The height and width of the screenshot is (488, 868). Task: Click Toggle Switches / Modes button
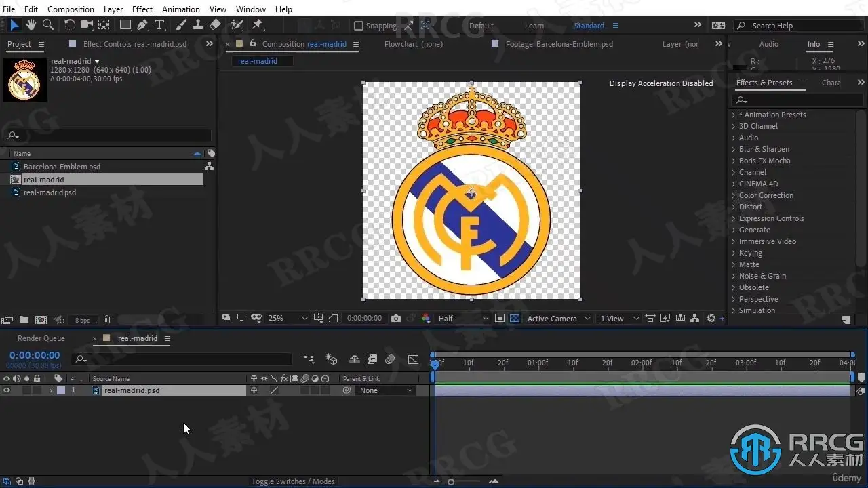[293, 481]
